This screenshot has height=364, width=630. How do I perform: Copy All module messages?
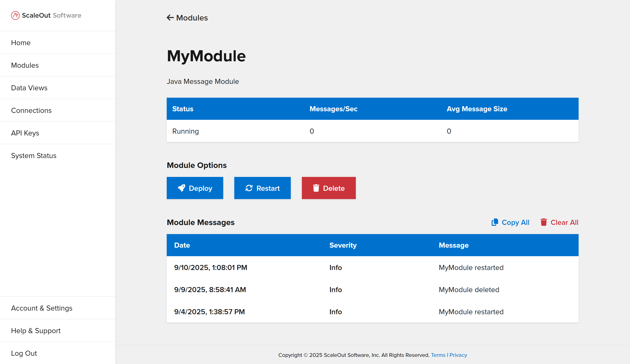coord(510,222)
